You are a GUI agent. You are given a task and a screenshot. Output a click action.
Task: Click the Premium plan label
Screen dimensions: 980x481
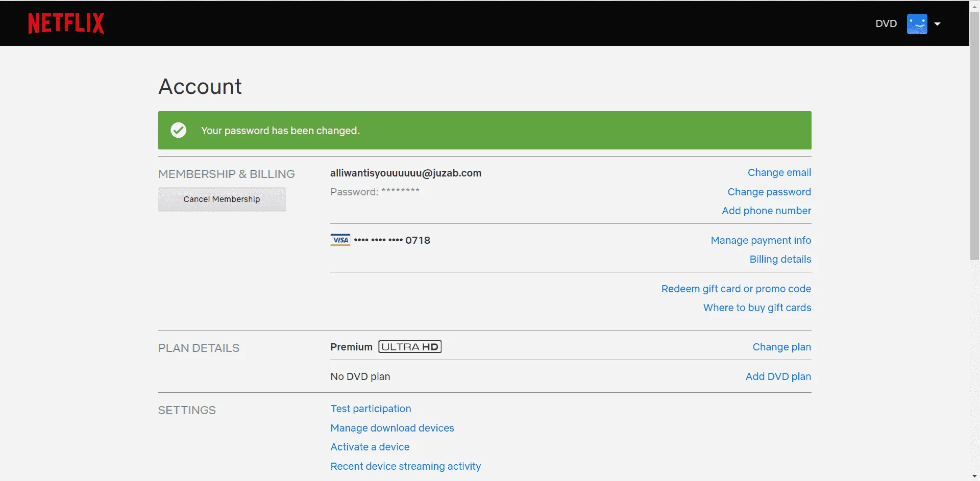point(351,347)
